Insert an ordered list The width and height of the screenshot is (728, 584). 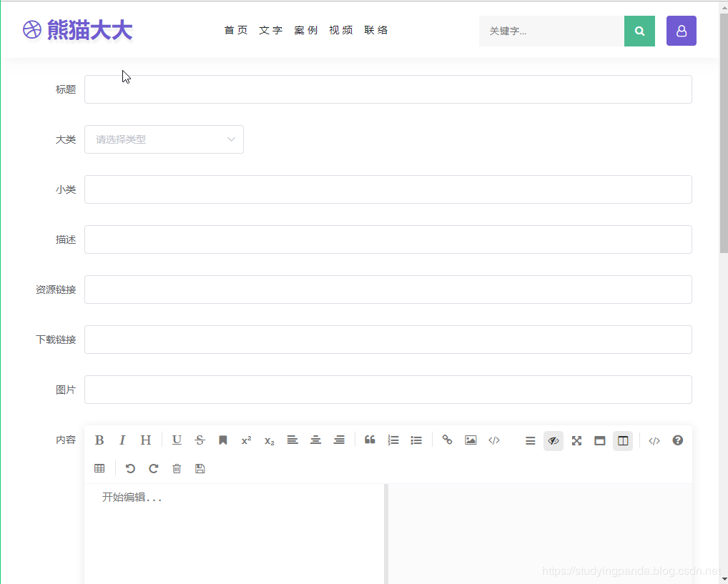(393, 440)
